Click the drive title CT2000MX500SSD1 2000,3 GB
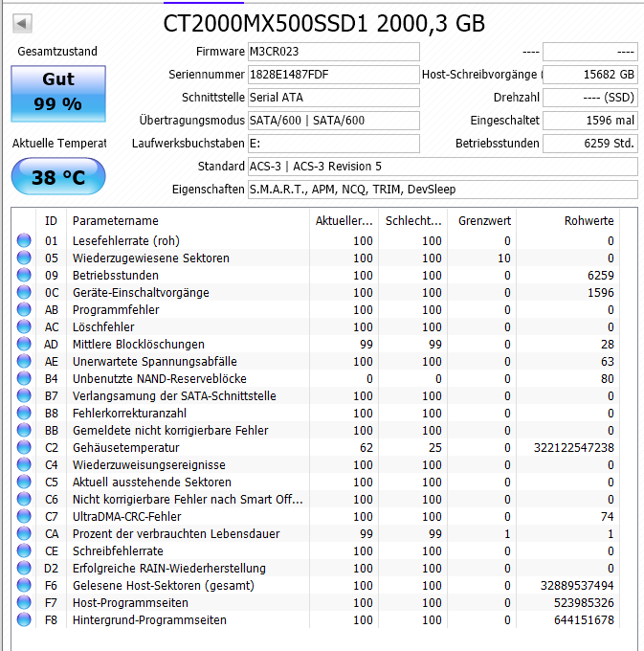This screenshot has height=651, width=644. coord(323,23)
